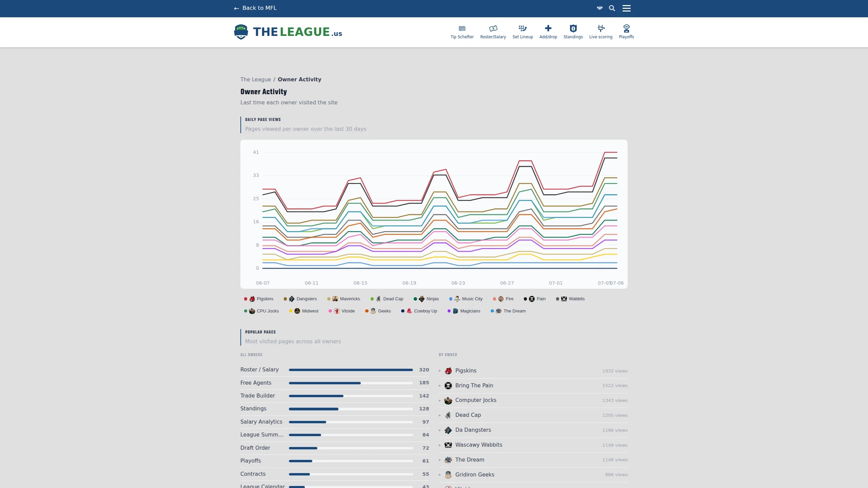Toggle Wabbits series in legend
The image size is (868, 488).
click(570, 299)
